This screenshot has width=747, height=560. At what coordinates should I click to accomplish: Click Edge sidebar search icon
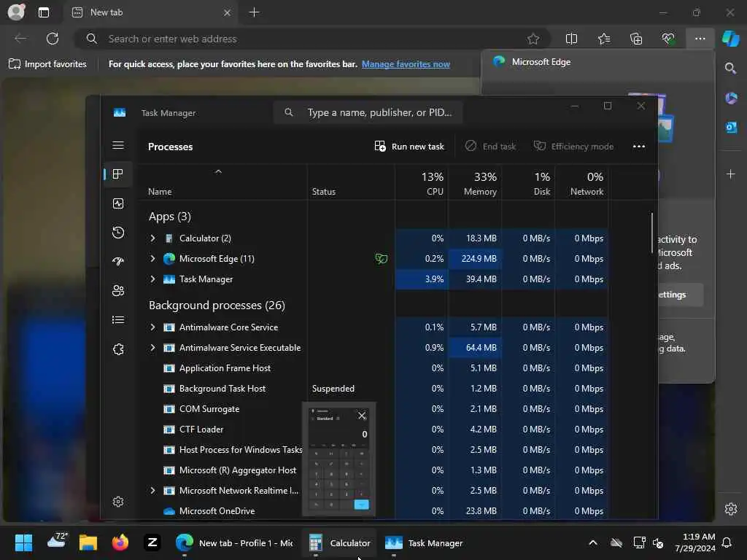click(x=730, y=69)
